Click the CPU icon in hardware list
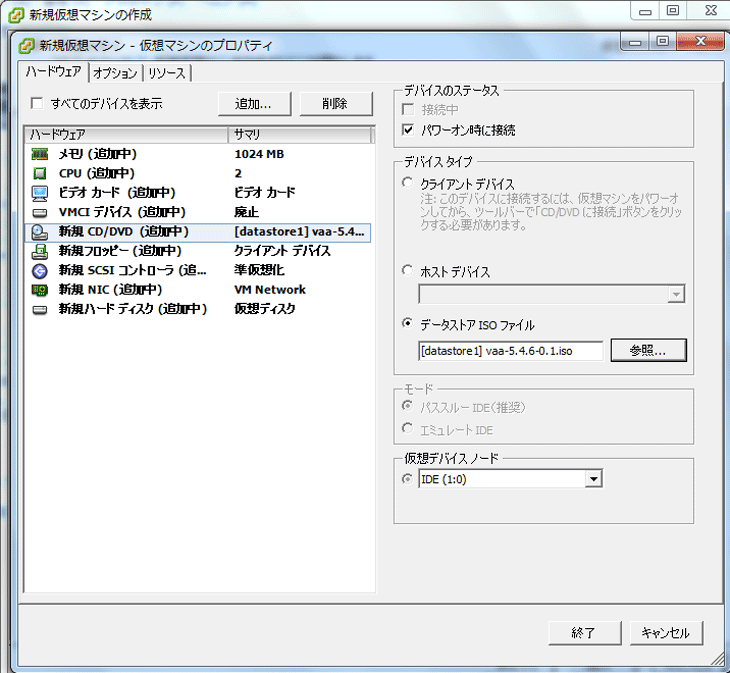 pyautogui.click(x=40, y=173)
